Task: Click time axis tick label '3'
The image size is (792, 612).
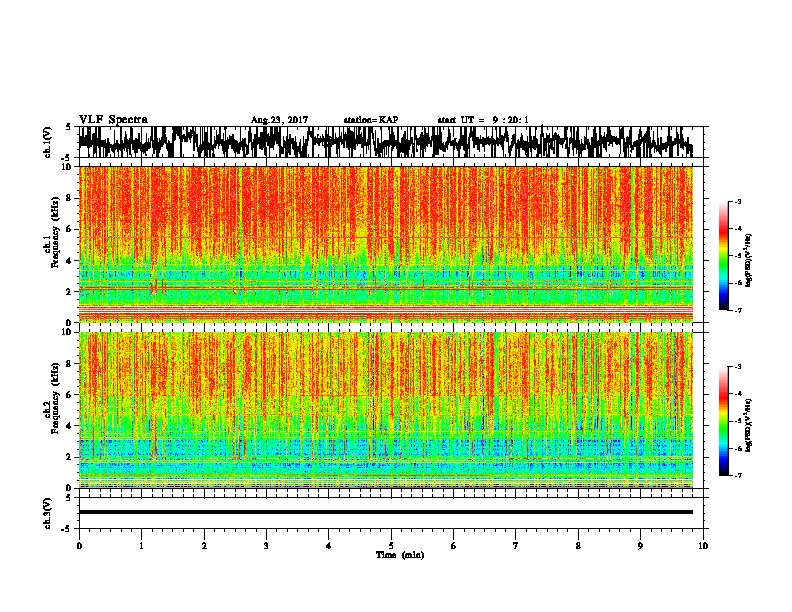Action: [x=266, y=546]
